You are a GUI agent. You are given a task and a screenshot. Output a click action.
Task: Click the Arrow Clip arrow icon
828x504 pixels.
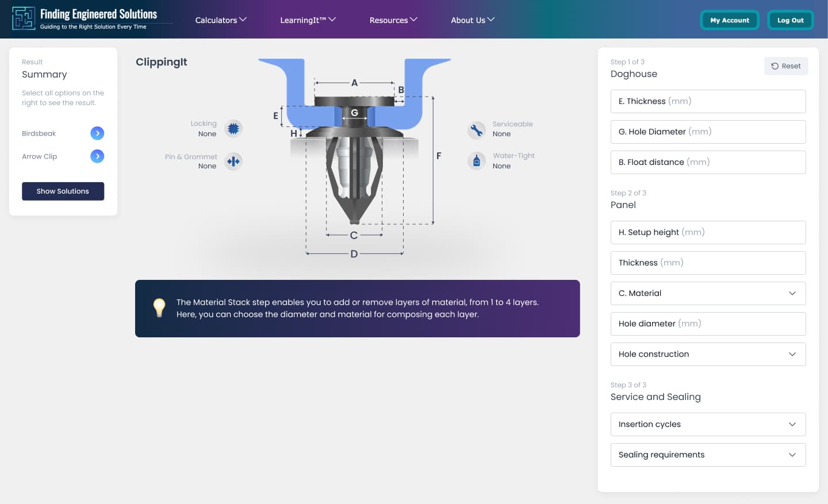click(97, 156)
